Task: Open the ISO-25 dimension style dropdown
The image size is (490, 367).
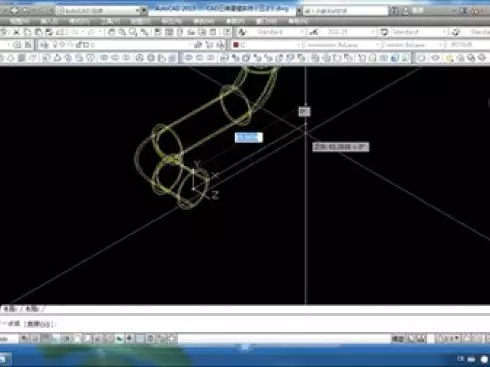Action: click(x=349, y=32)
